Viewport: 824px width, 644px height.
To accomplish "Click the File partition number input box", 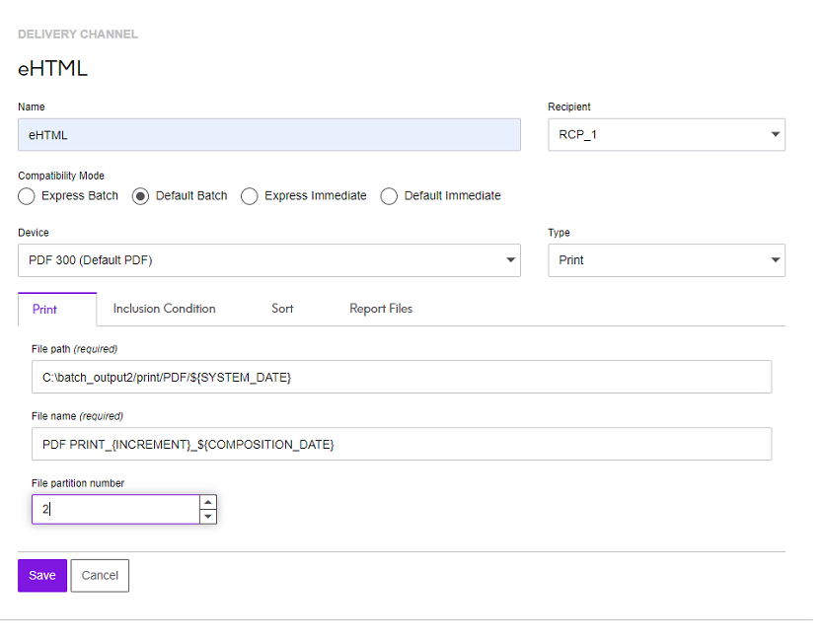I will [114, 510].
